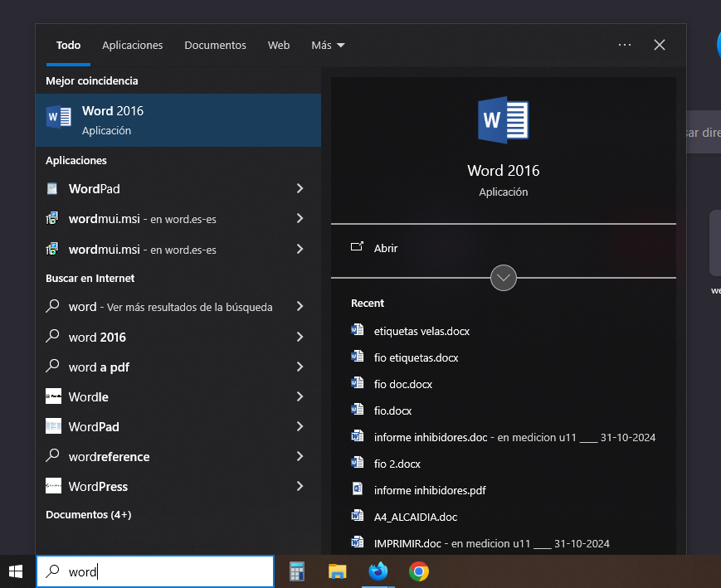Image resolution: width=721 pixels, height=588 pixels.
Task: Open Calculator from the taskbar
Action: pos(296,571)
